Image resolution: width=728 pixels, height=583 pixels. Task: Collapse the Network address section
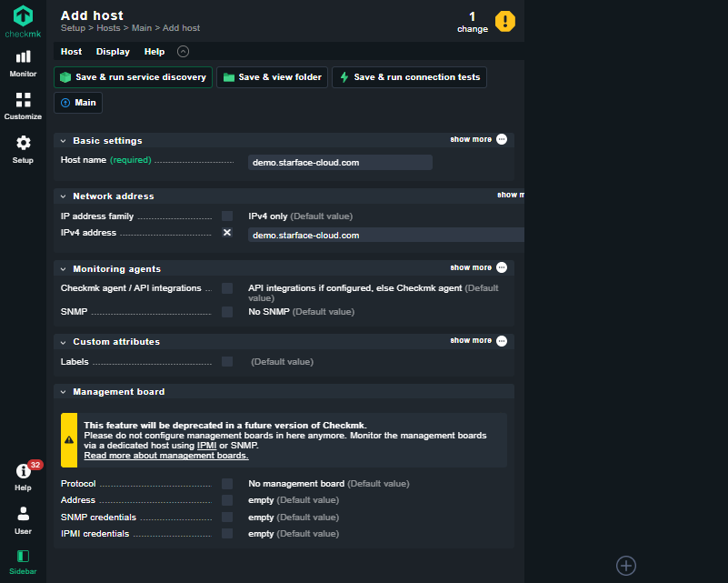coord(63,196)
